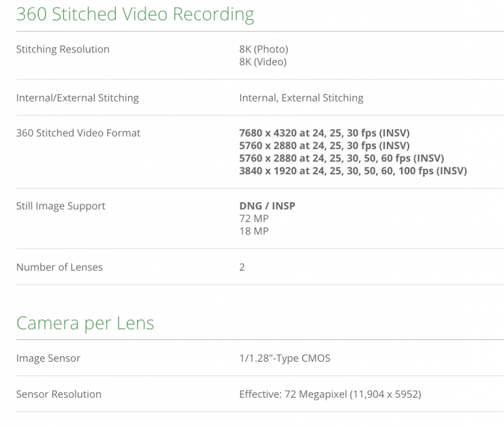Click the "DNG / INSP" text
The height and width of the screenshot is (427, 504).
267,206
